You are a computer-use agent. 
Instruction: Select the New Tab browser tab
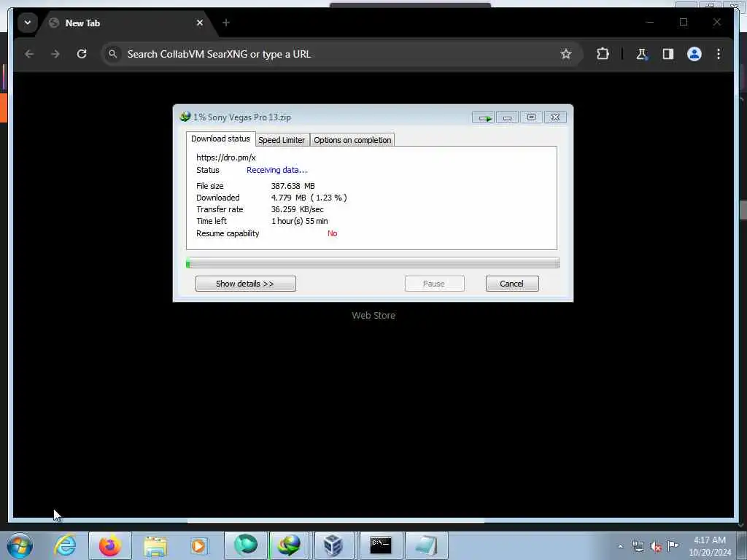pyautogui.click(x=127, y=23)
